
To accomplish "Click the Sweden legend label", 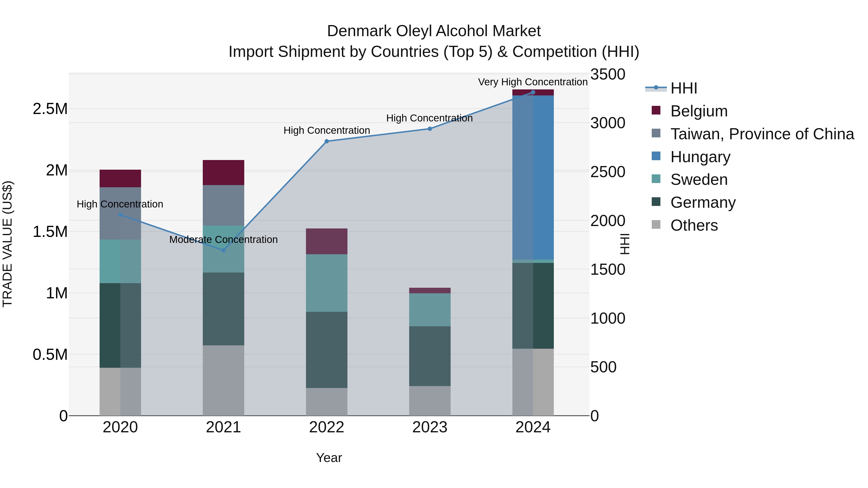I will 699,180.
